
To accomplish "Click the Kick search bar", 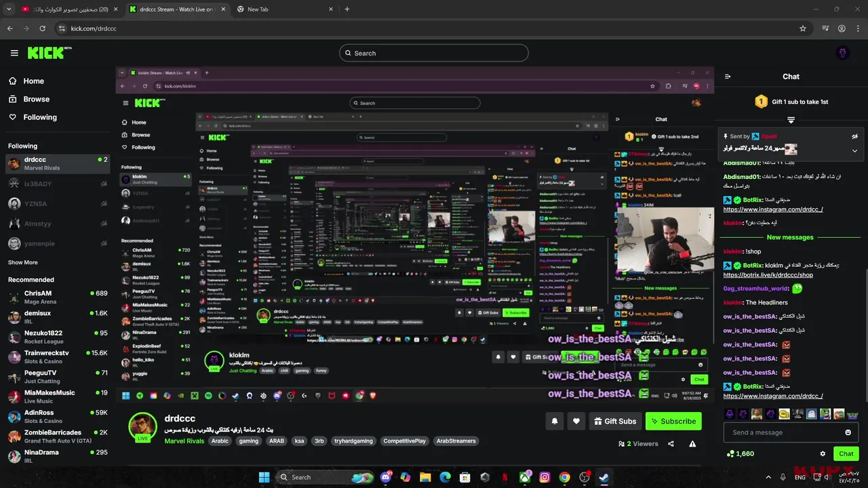I will (434, 53).
